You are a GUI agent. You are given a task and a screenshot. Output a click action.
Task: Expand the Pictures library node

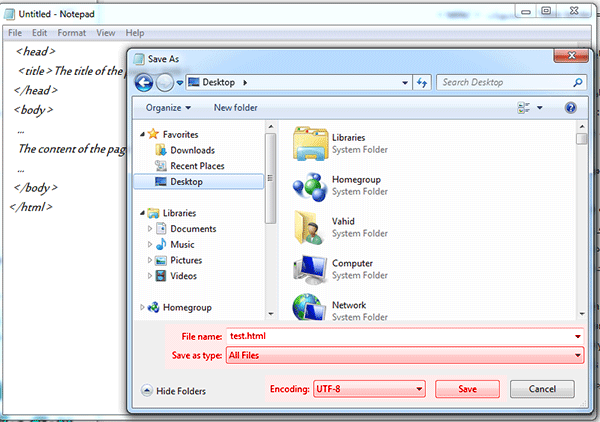coord(150,260)
